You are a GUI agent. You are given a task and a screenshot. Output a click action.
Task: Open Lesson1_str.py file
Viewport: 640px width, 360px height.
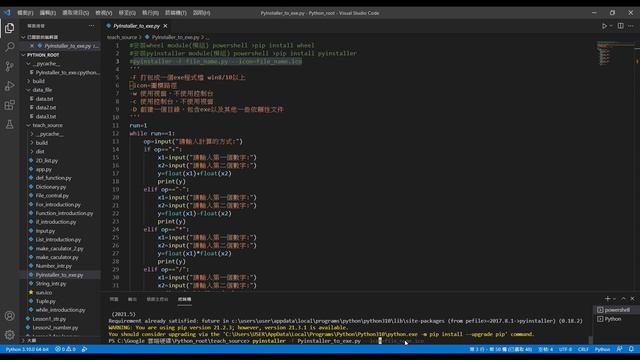click(49, 319)
